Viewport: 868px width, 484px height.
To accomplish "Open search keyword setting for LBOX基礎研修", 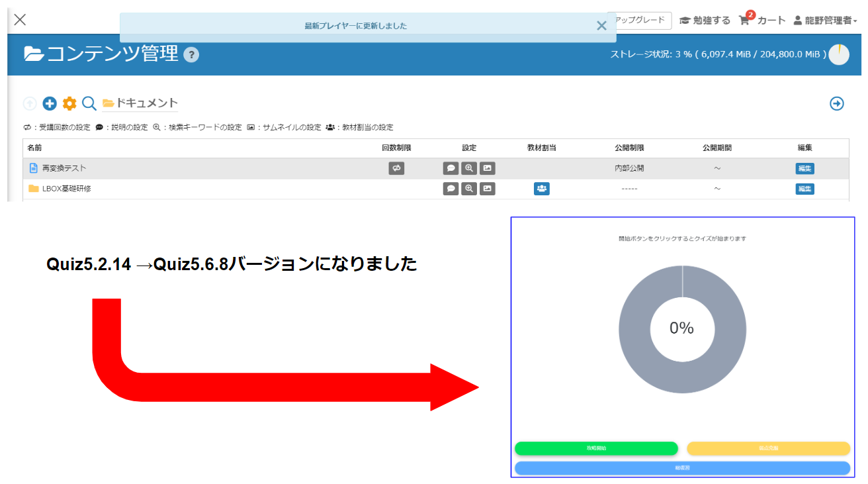I will (469, 189).
